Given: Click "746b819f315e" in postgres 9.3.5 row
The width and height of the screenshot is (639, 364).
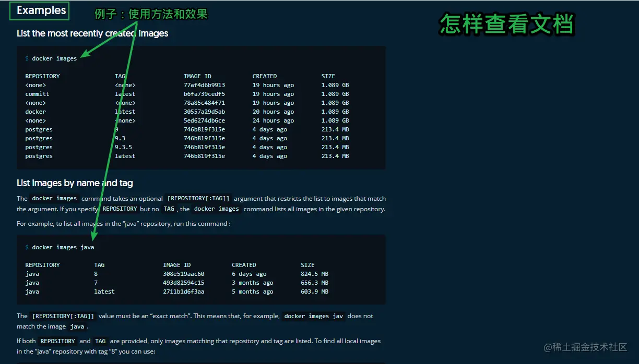Looking at the screenshot, I should (x=204, y=147).
